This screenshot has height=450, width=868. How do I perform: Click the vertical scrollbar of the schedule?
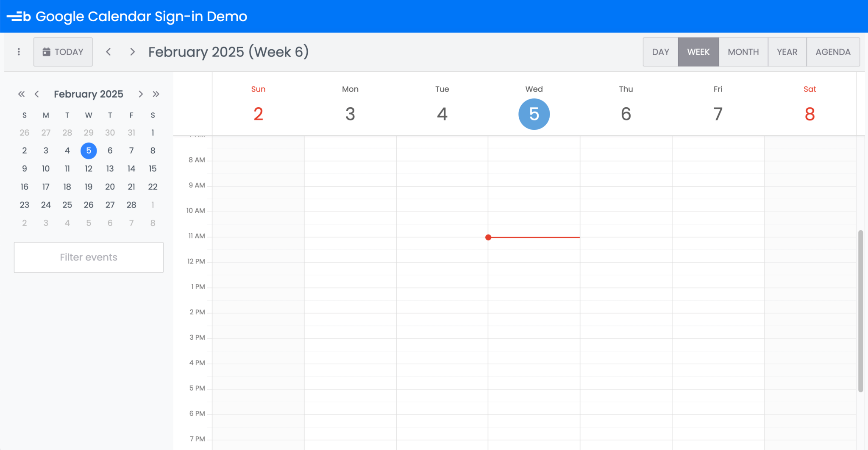(x=860, y=311)
